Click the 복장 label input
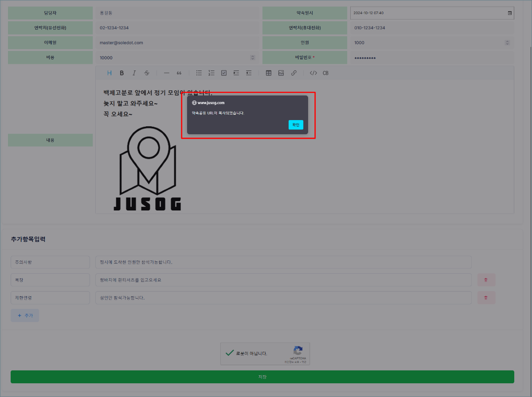The image size is (532, 397). [51, 280]
